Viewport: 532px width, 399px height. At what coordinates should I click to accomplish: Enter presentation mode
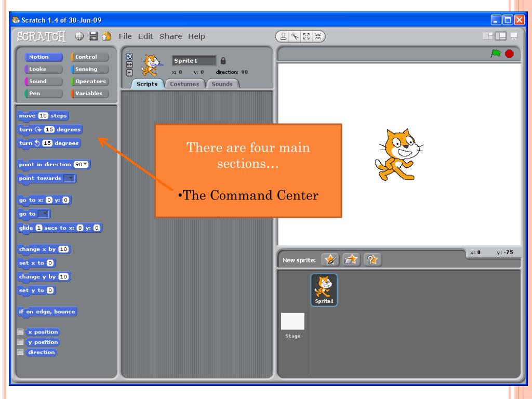click(x=514, y=36)
